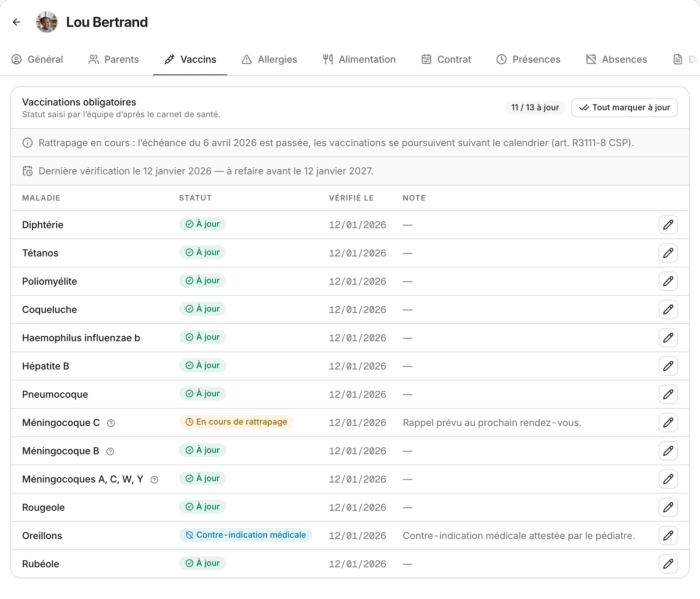This screenshot has height=599, width=700.
Task: Edit the Haemophilus influenzae b row
Action: [668, 338]
